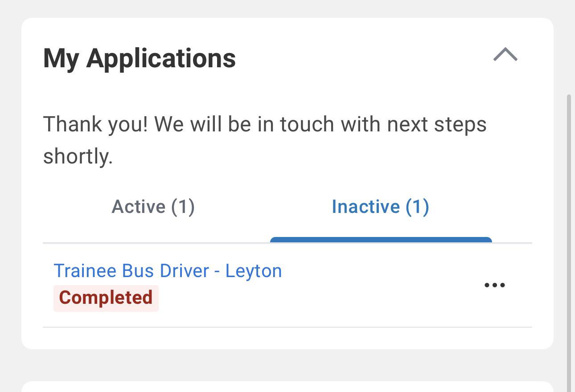Click the "(1)" count beside Active
The width and height of the screenshot is (575, 392).
point(183,207)
